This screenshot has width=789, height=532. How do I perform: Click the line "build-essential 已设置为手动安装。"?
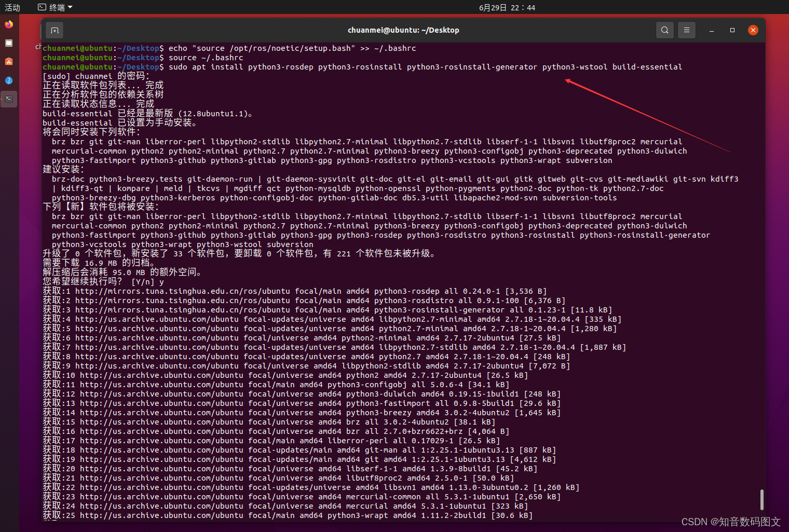[x=120, y=123]
